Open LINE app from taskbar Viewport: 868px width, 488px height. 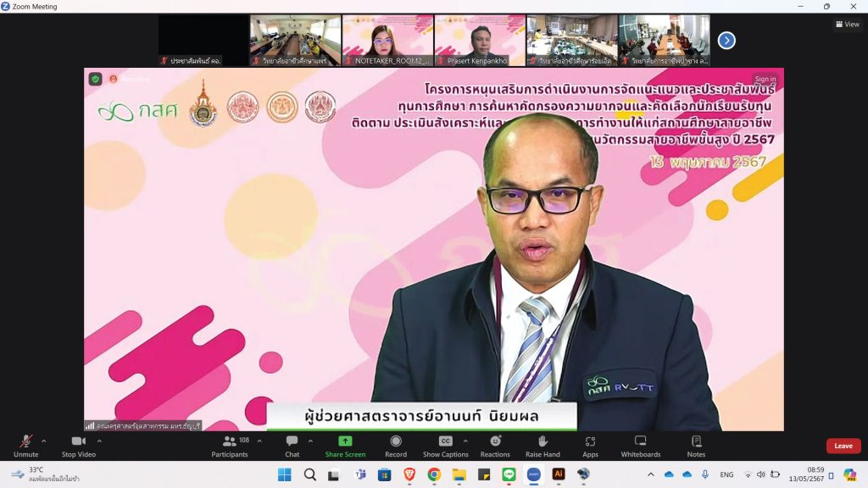509,474
